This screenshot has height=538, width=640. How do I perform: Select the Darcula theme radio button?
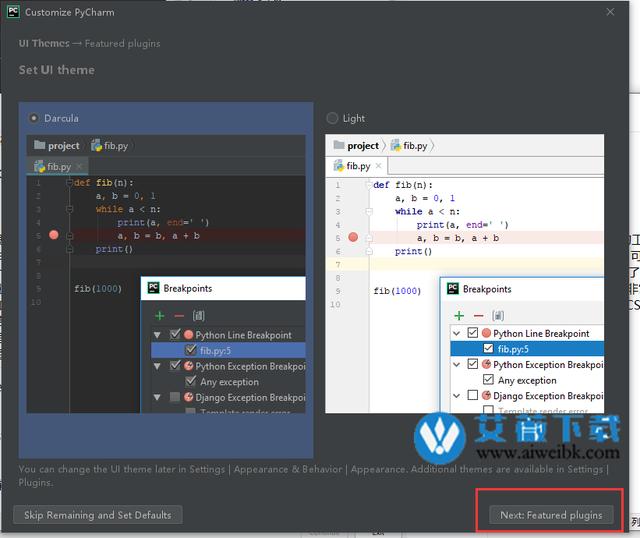tap(33, 118)
